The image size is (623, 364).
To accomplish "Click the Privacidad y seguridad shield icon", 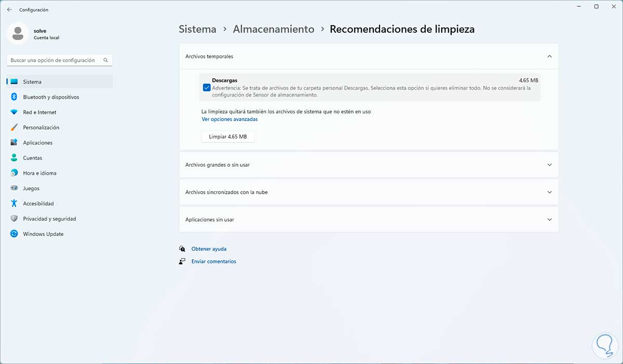I will (x=14, y=219).
